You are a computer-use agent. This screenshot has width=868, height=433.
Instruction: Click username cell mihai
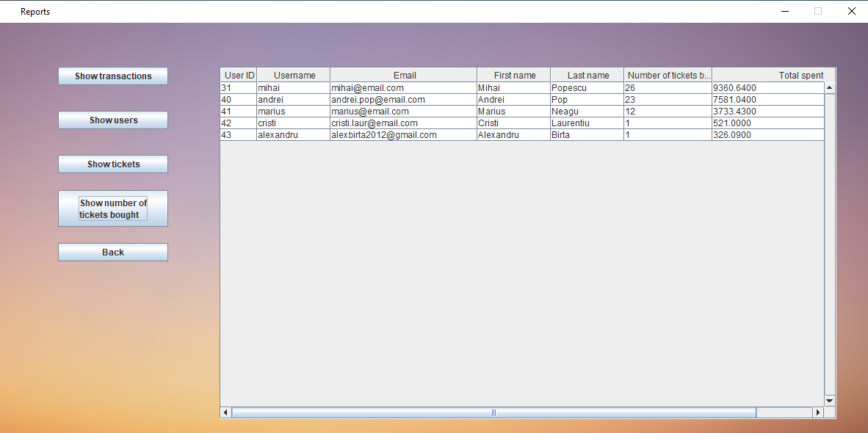click(294, 88)
